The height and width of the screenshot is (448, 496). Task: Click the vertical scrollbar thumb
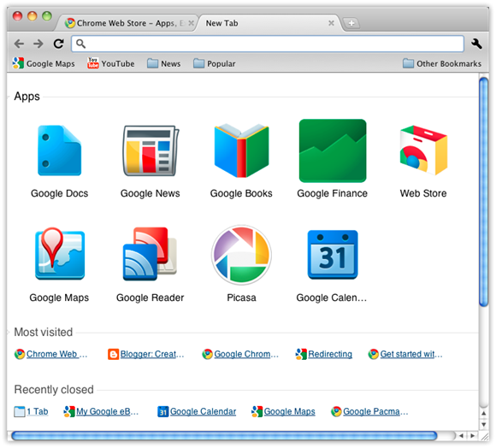point(484,192)
